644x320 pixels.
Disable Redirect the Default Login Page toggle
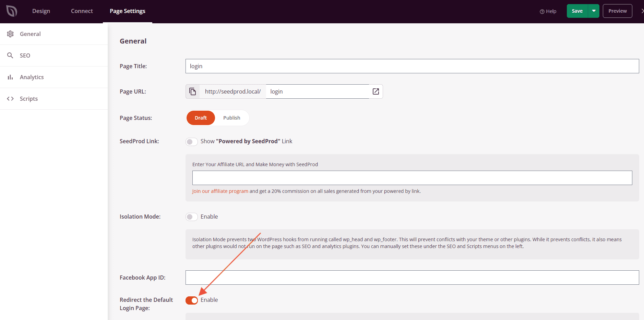pos(192,300)
